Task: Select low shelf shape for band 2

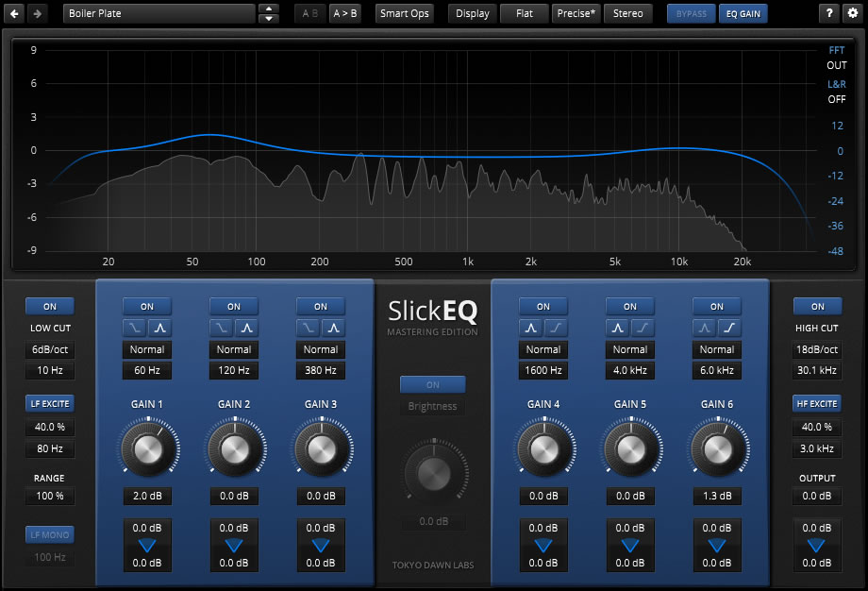Action: [222, 328]
